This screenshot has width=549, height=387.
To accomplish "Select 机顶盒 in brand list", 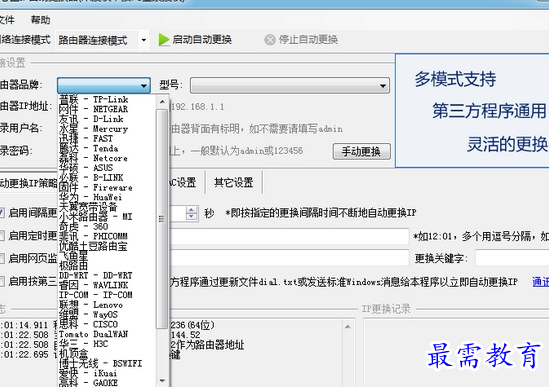I will 106,354.
